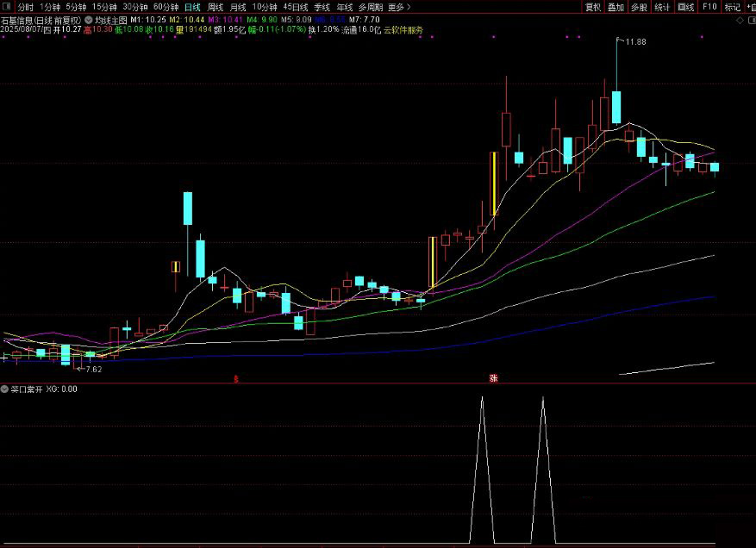Open 多周期 multi-period view
The height and width of the screenshot is (548, 756).
tap(371, 7)
